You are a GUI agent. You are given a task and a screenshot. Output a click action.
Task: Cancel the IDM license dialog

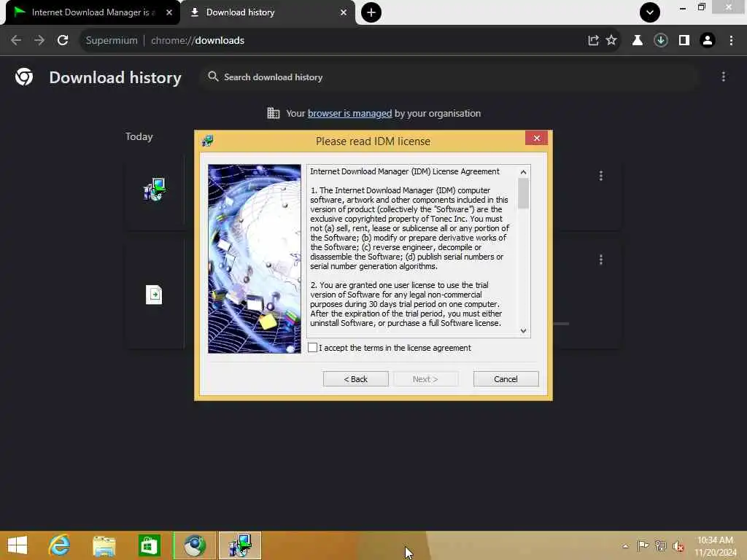(x=506, y=379)
